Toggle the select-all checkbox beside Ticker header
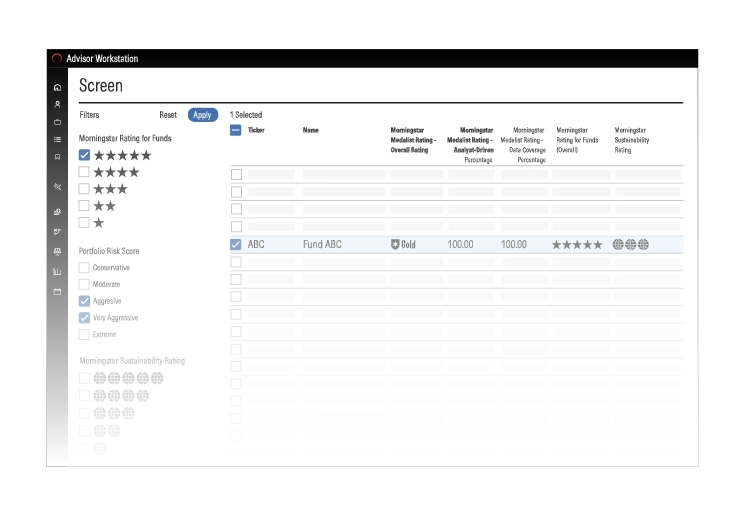The height and width of the screenshot is (516, 745). [x=236, y=130]
